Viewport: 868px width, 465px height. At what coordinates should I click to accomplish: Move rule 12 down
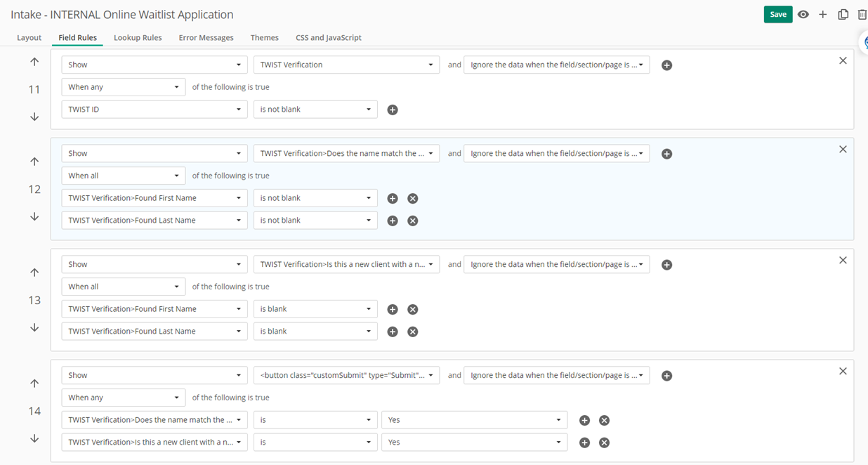point(34,216)
